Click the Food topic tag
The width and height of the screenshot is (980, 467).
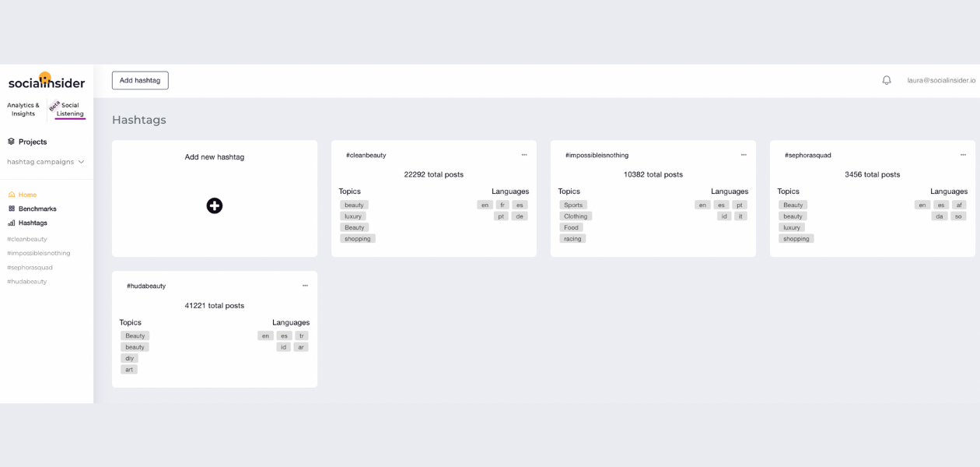571,227
